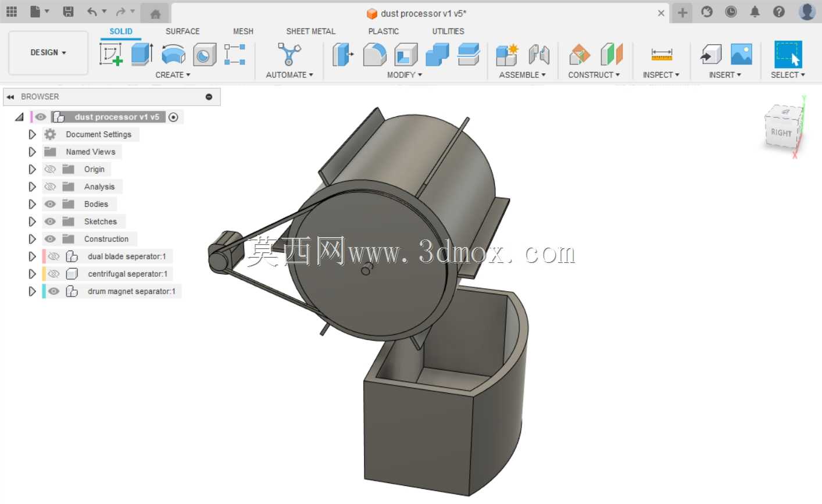Select the Measure tool
This screenshot has height=504, width=822.
pos(662,55)
